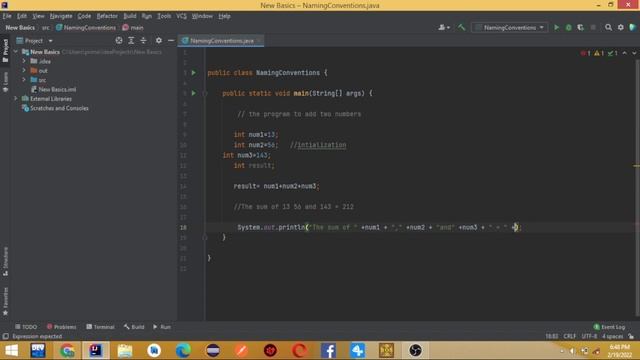The height and width of the screenshot is (360, 640).
Task: Open File Explorer from the taskbar
Action: [125, 351]
